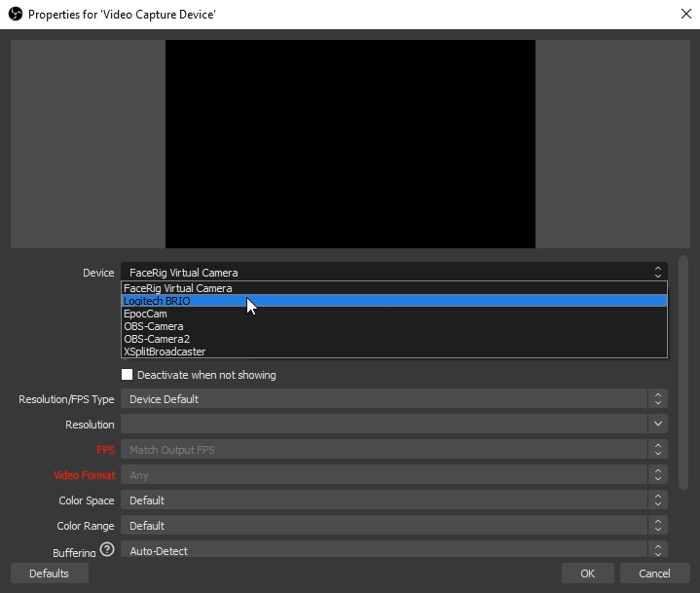Select OBS-Camera from the dropdown list
The width and height of the screenshot is (700, 593).
[x=154, y=326]
